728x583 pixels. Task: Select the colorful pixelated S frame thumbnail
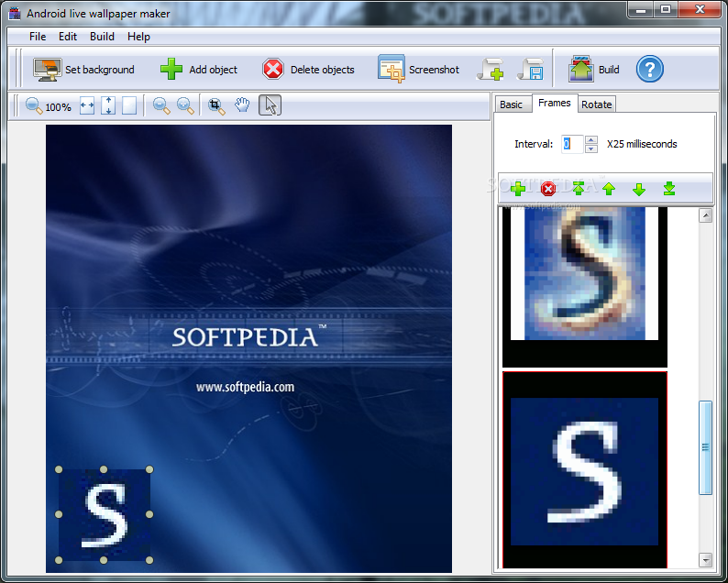tap(585, 287)
